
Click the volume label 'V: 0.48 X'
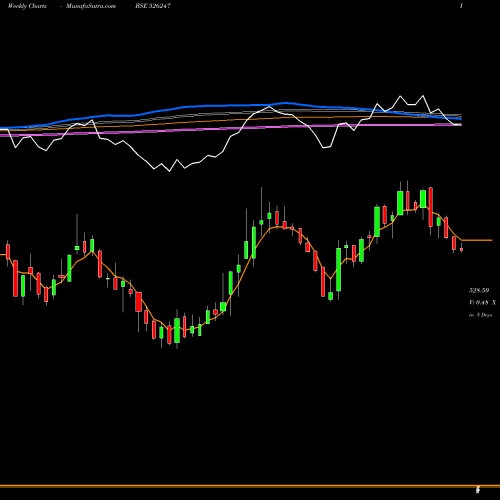click(x=482, y=303)
